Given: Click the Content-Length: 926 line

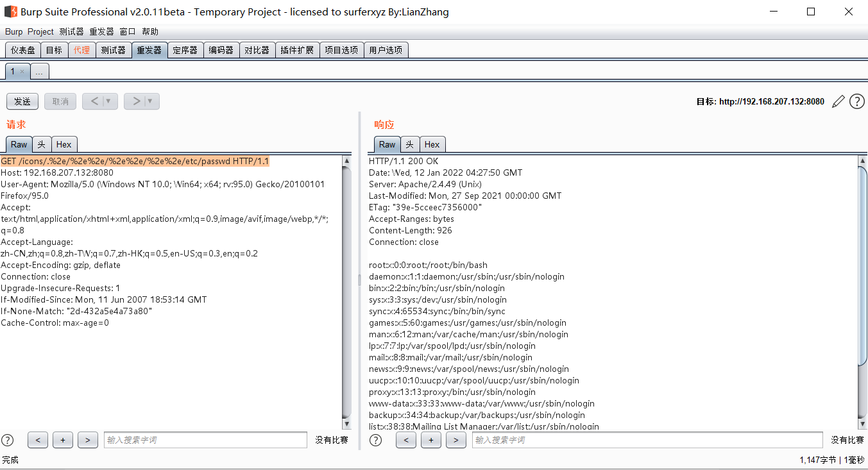Looking at the screenshot, I should tap(411, 230).
